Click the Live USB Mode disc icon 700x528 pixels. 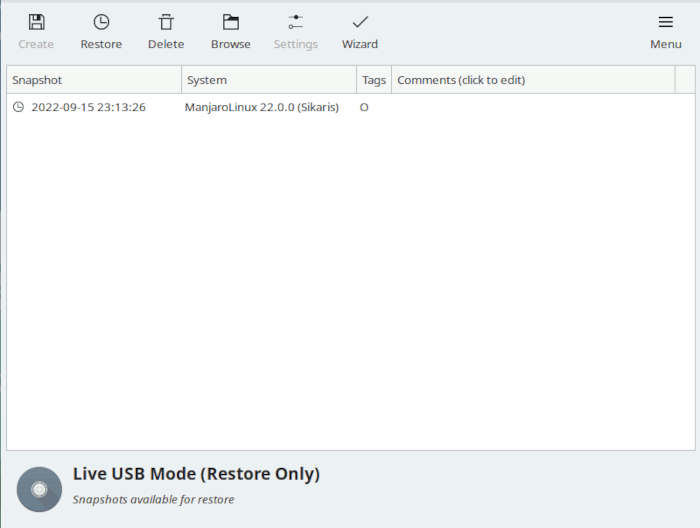point(39,489)
